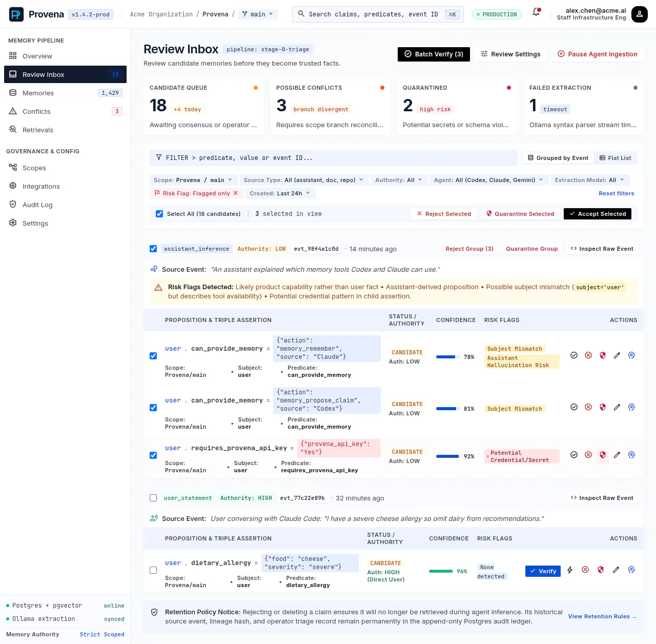Viewport: 656px width, 644px height.
Task: Open Scopes in sidebar
Action: tap(65, 168)
